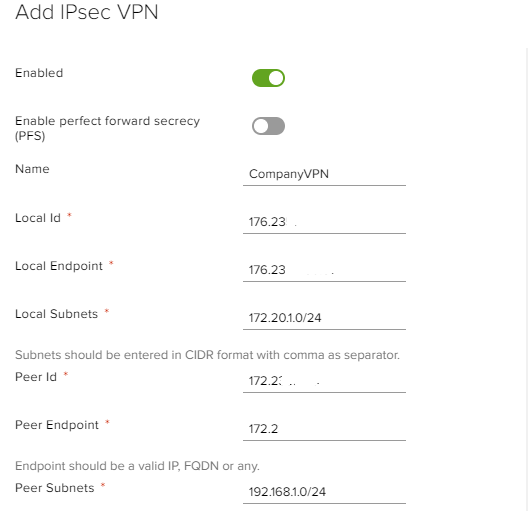Screen dimensions: 528x526
Task: Click the Name label
Action: point(32,169)
